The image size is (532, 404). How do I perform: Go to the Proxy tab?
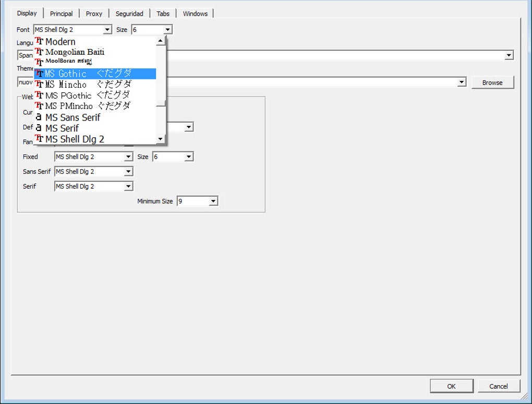tap(94, 14)
